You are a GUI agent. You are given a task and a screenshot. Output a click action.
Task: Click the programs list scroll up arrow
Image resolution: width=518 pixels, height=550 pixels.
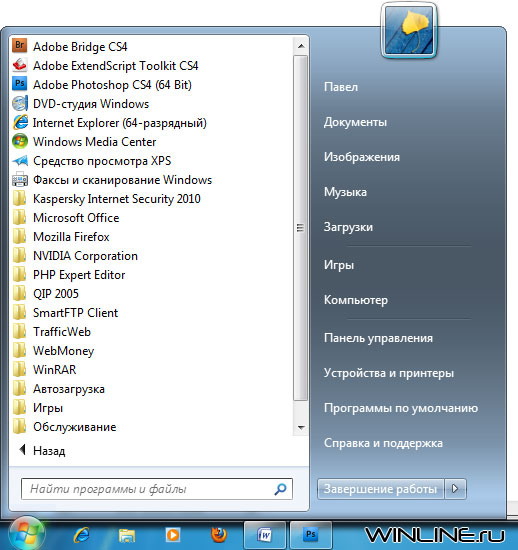tap(301, 46)
